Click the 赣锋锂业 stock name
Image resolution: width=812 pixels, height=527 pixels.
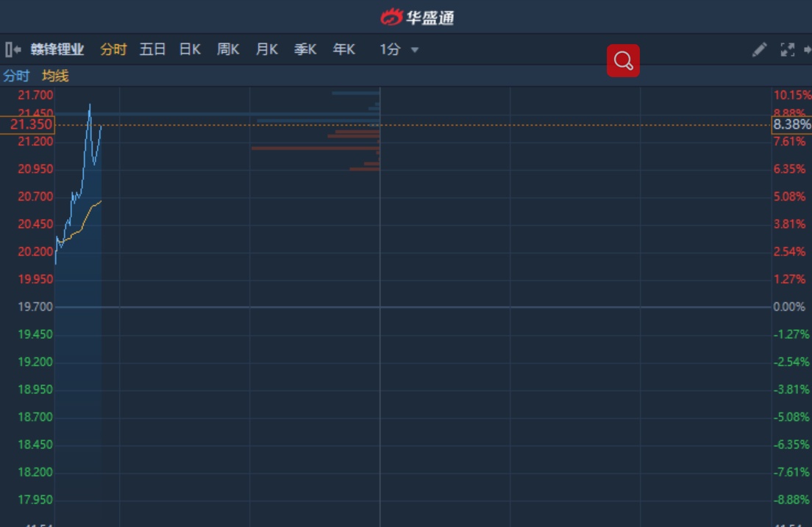[57, 50]
